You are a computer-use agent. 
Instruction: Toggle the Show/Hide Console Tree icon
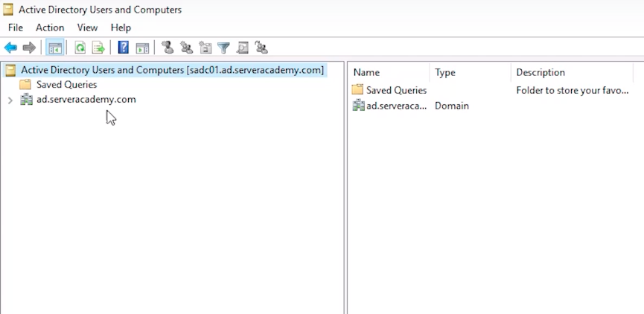[x=54, y=48]
